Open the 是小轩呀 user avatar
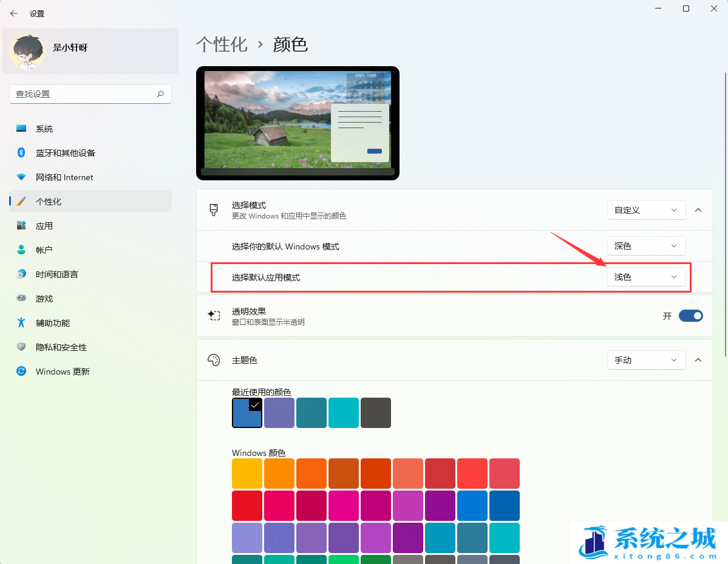728x564 pixels. (x=27, y=51)
